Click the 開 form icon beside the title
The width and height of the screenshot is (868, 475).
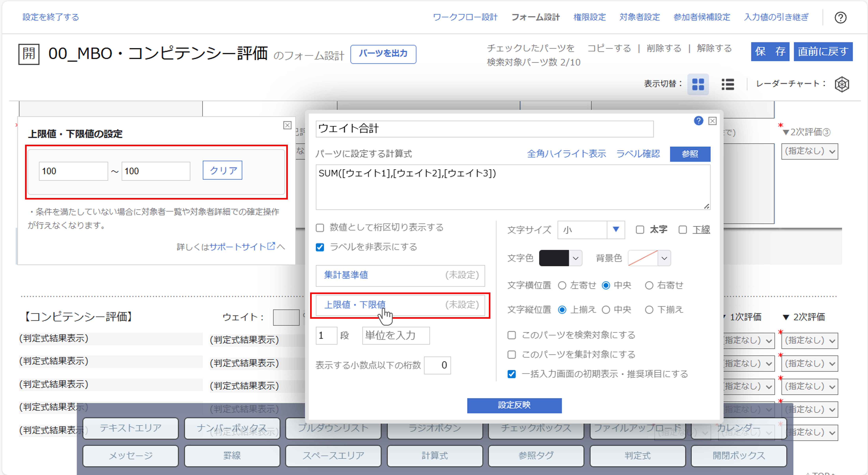tap(29, 54)
